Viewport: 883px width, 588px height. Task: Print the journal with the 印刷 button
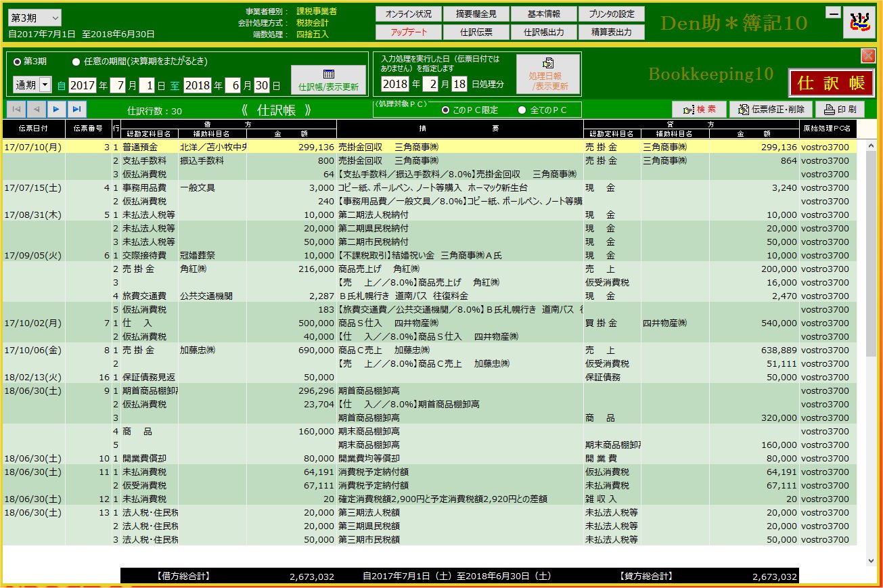(840, 110)
